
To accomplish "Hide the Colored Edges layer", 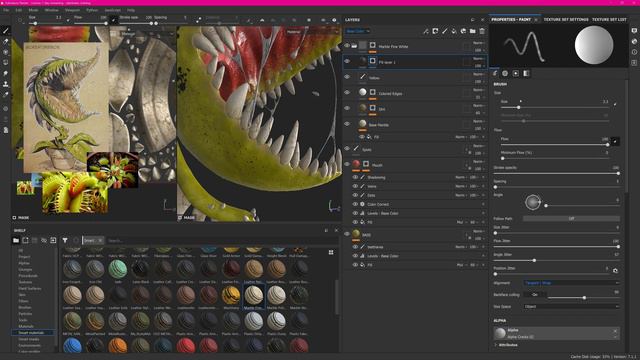I will (347, 93).
